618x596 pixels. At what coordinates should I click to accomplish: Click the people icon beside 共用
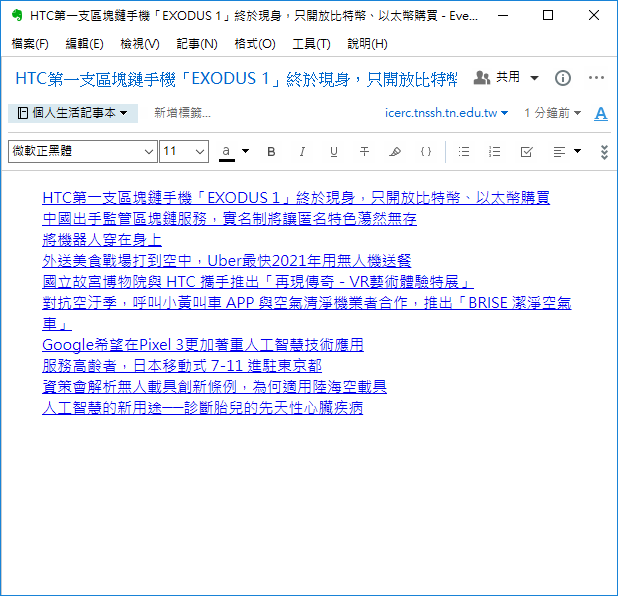click(x=482, y=78)
